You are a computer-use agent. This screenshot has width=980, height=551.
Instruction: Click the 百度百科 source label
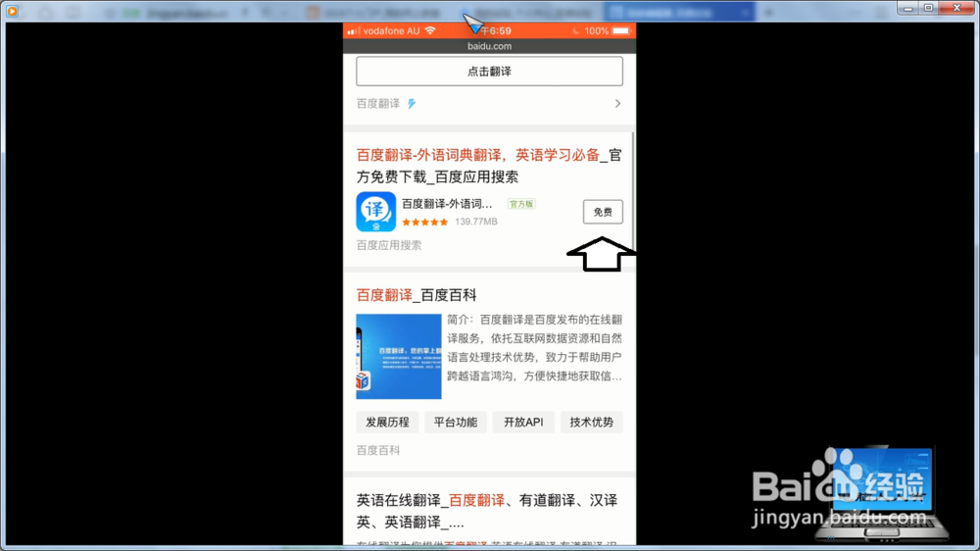[378, 450]
